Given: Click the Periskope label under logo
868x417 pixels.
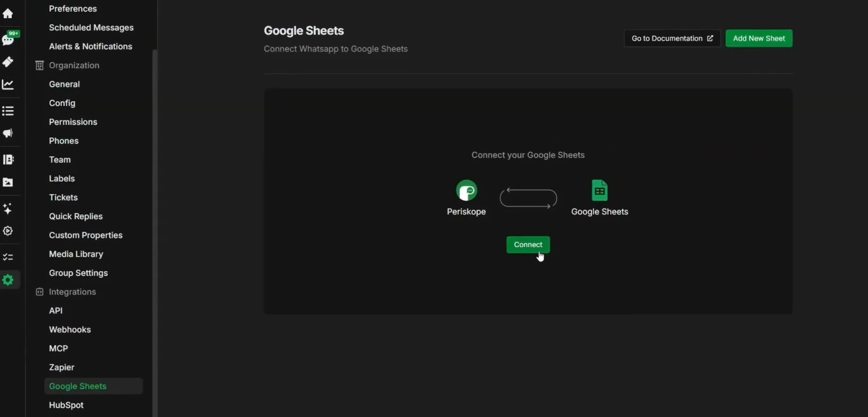Looking at the screenshot, I should pos(466,212).
